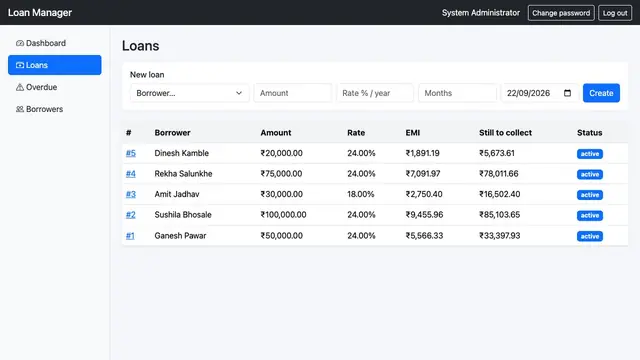
Task: Click the active badge for Amit Jadhav
Action: 590,195
